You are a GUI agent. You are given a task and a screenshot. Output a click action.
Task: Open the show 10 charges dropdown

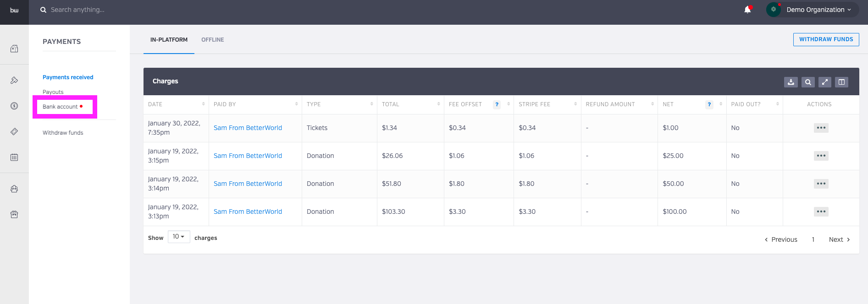click(x=179, y=237)
